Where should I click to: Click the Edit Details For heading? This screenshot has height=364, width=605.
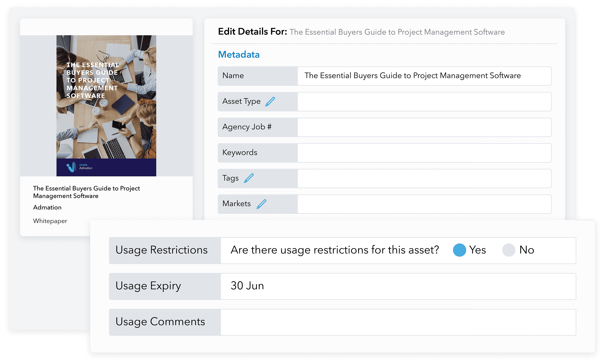pos(252,32)
